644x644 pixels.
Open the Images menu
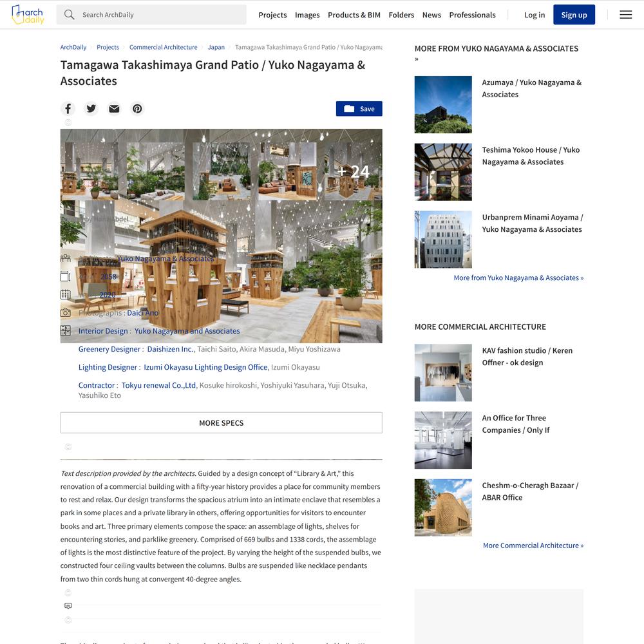click(307, 15)
